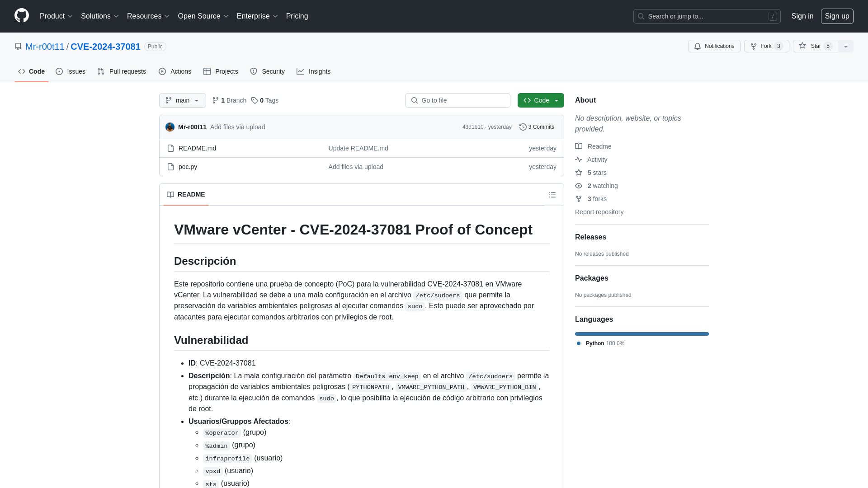Image resolution: width=868 pixels, height=488 pixels.
Task: Expand the Solutions menu
Action: click(99, 16)
